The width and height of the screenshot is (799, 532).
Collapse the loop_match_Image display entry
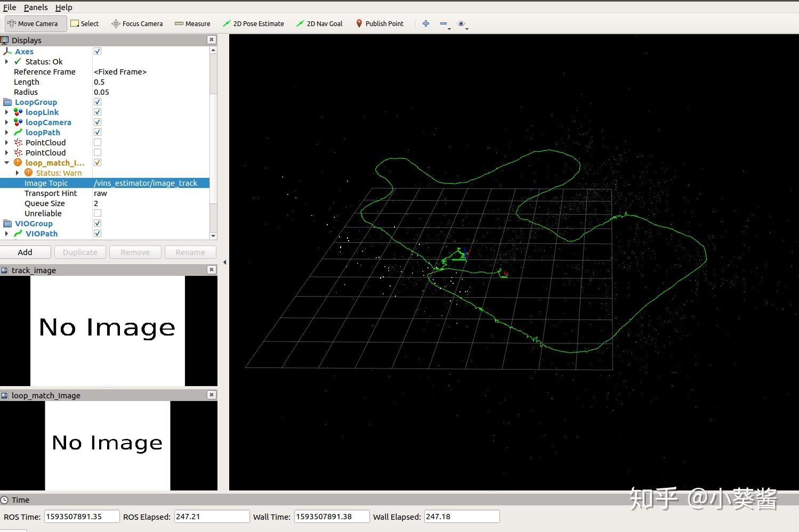(6, 163)
